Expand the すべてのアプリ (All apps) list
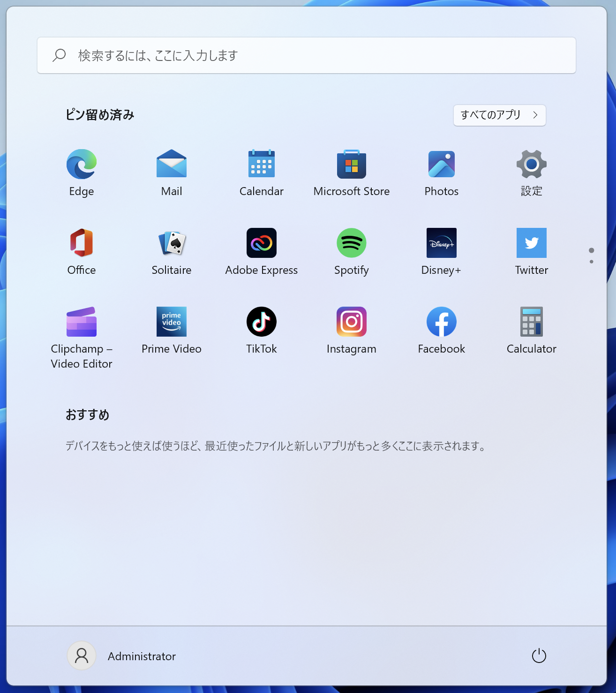This screenshot has height=693, width=616. (x=499, y=115)
